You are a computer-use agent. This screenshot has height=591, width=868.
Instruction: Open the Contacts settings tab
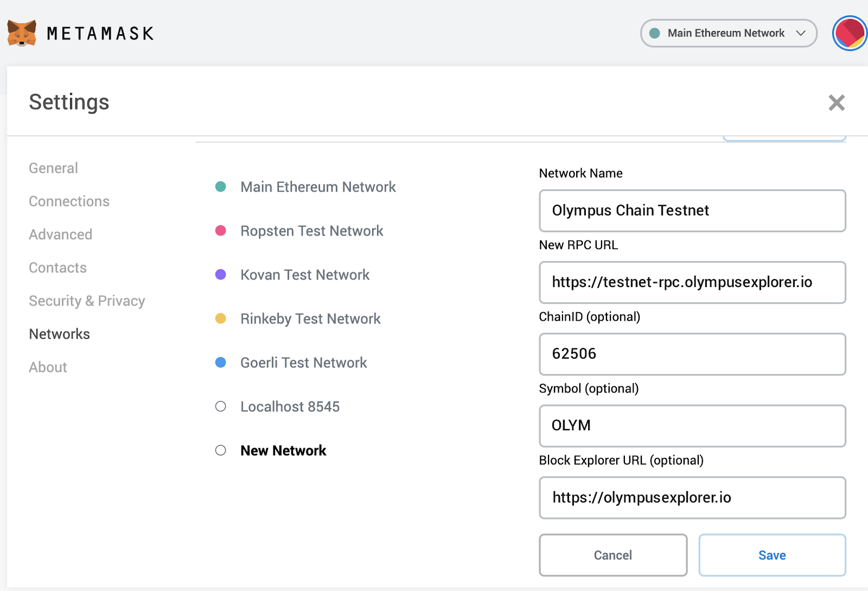pos(58,268)
